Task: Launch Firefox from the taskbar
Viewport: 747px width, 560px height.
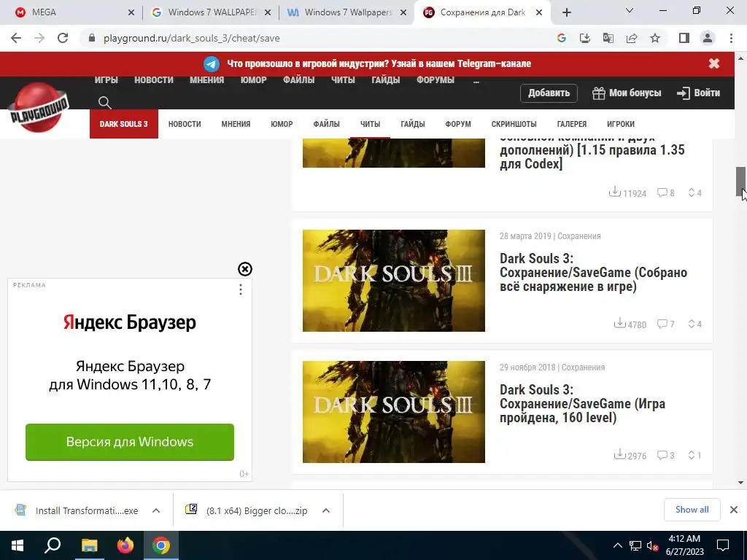Action: tap(125, 545)
